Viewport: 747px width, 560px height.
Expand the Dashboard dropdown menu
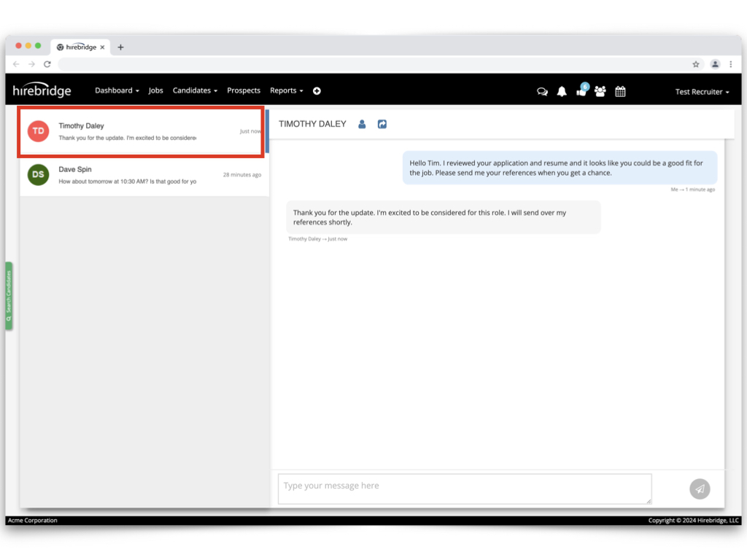click(117, 91)
